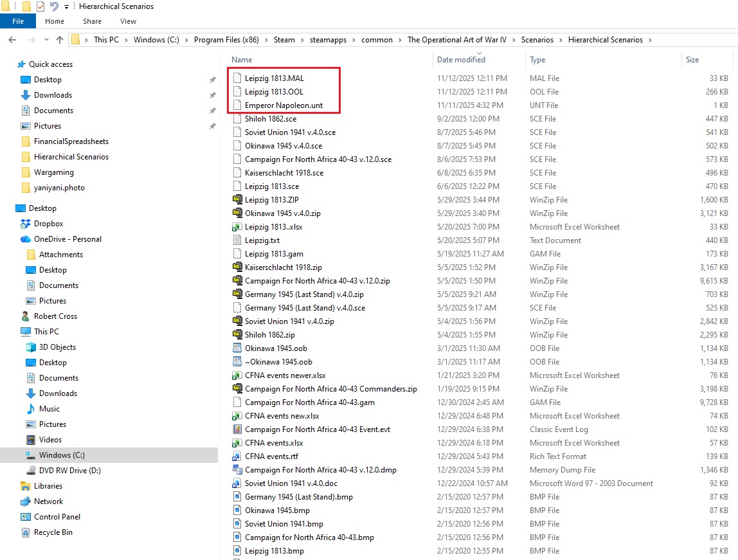Viewport: 738px width, 560px height.
Task: Open Attachments folder under OneDrive
Action: 60,255
